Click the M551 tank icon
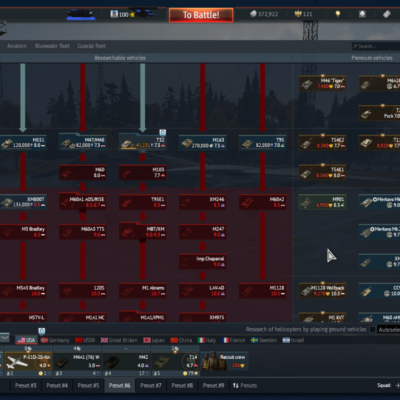 pos(7,144)
